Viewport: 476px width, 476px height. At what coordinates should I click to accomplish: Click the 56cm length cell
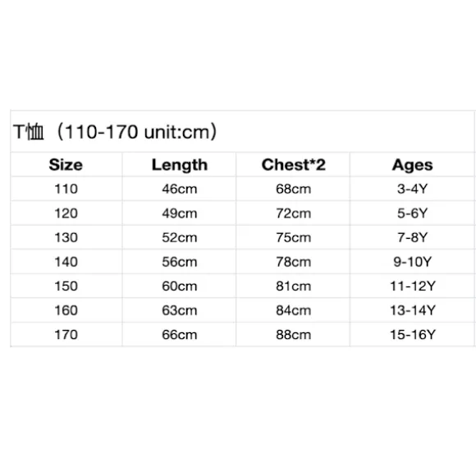[179, 262]
